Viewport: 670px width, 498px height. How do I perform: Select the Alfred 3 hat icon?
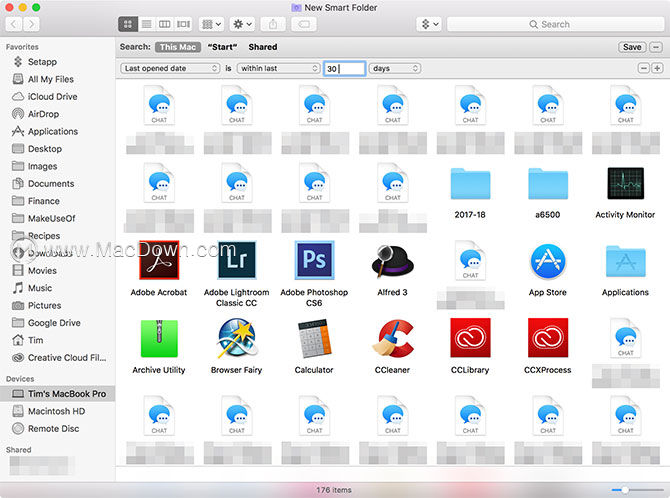click(x=392, y=260)
